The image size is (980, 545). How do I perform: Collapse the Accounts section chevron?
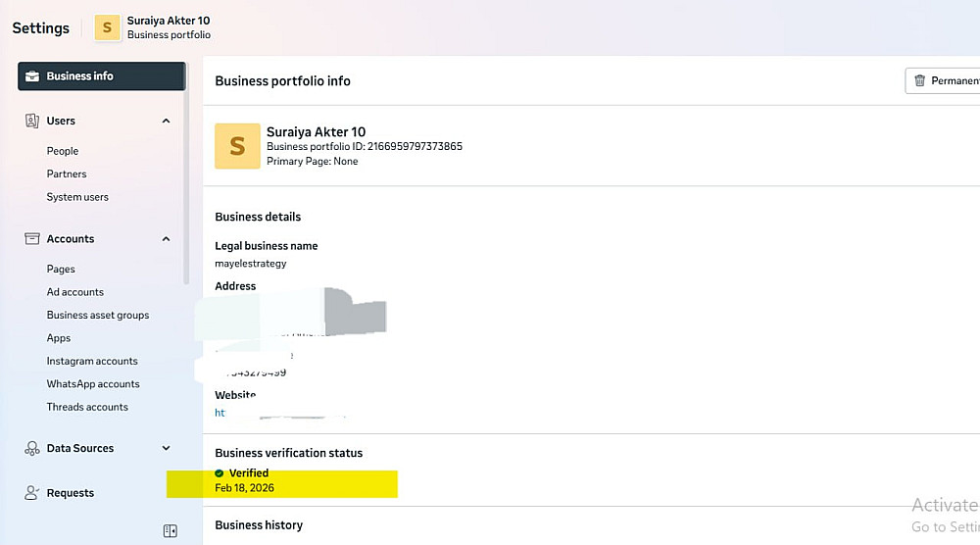pos(166,239)
